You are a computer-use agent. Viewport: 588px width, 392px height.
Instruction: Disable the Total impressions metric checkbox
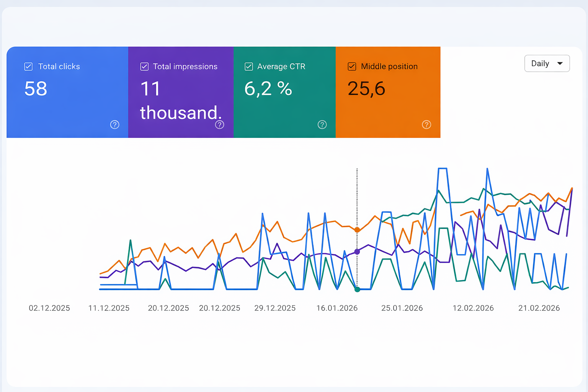pyautogui.click(x=144, y=66)
